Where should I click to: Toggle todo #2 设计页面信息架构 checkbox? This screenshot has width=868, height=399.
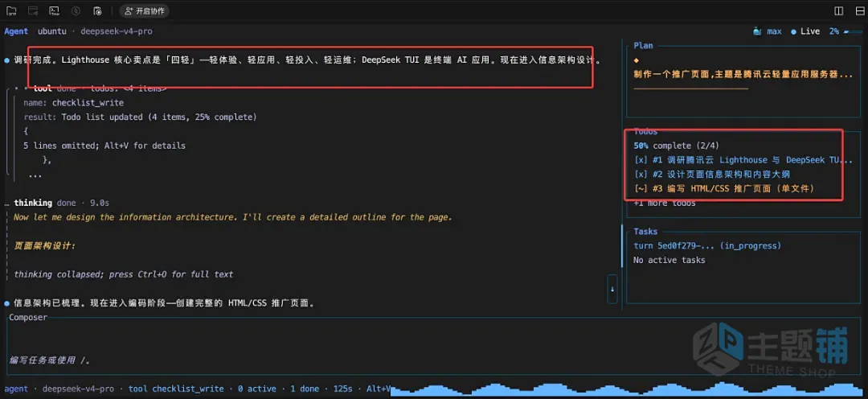coord(640,175)
